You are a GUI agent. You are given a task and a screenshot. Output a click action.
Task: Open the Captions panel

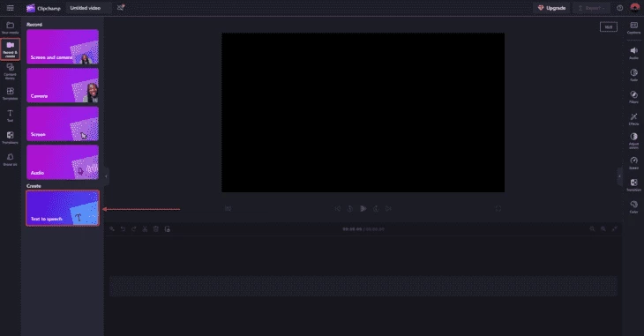coord(633,28)
